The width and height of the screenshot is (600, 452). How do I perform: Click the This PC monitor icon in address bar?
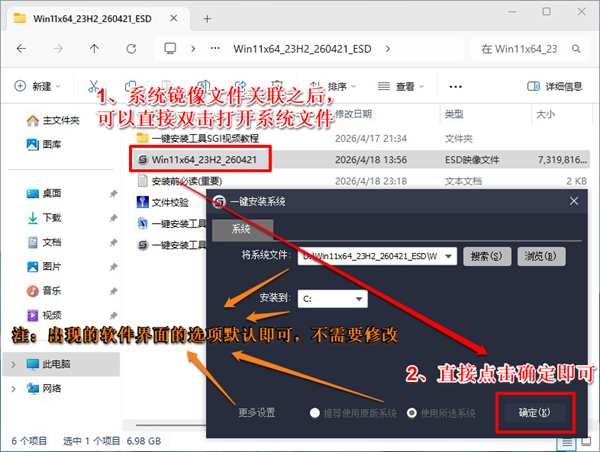[170, 49]
